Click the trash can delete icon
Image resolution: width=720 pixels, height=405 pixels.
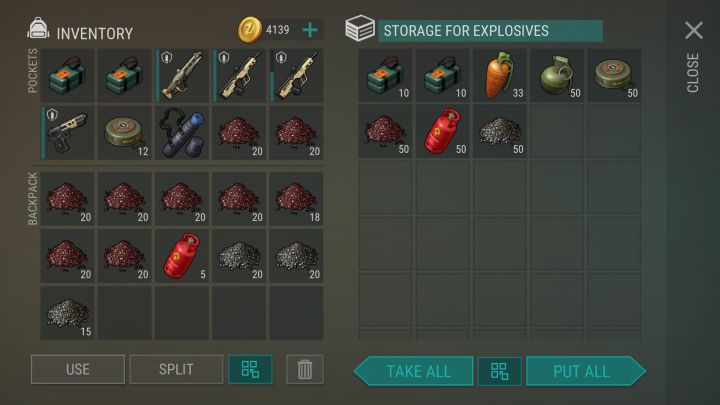tap(304, 369)
